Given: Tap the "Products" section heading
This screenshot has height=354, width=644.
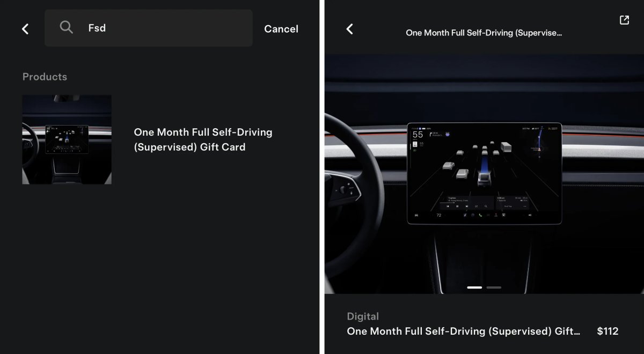Looking at the screenshot, I should click(x=45, y=77).
